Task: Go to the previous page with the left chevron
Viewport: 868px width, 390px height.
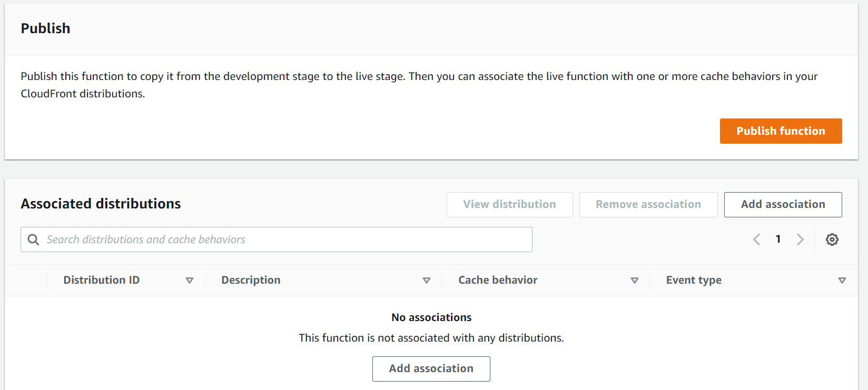Action: 757,239
